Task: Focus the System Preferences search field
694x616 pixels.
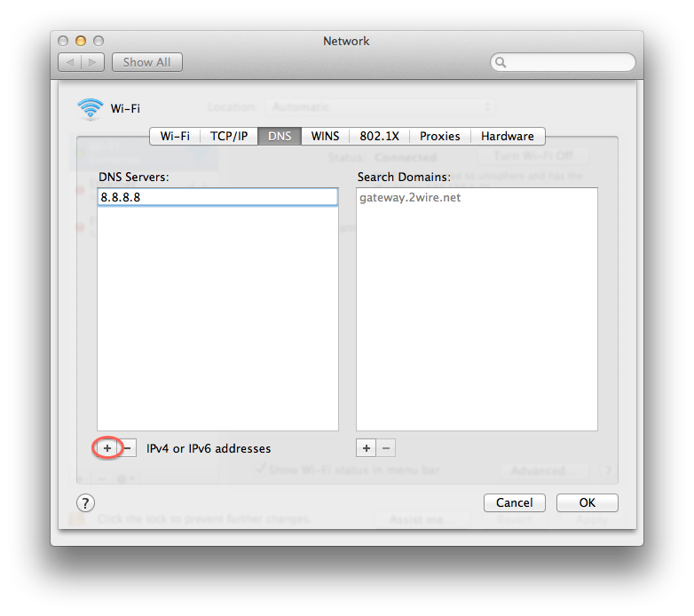Action: point(563,62)
